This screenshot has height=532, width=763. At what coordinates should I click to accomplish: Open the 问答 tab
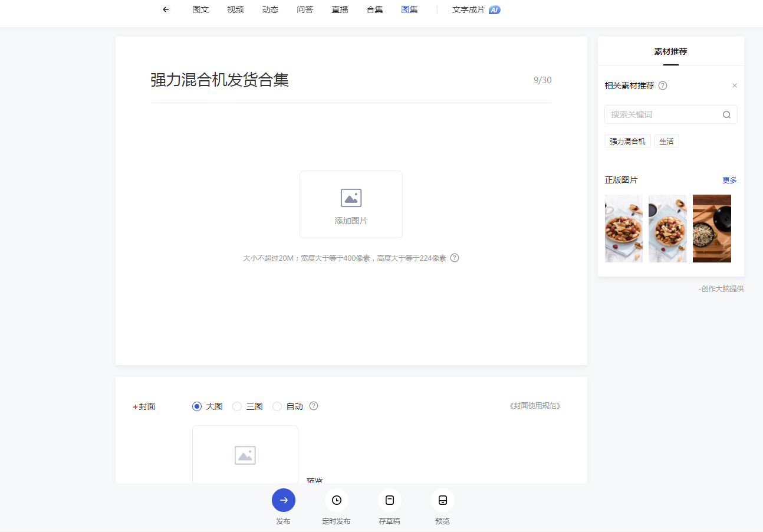[x=305, y=9]
